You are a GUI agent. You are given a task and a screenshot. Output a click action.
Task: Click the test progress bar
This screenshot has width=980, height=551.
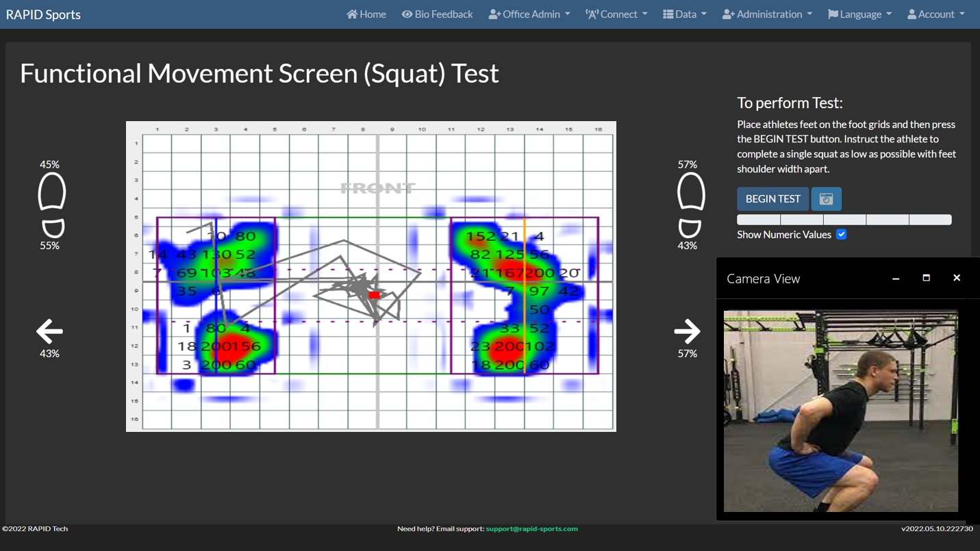844,220
